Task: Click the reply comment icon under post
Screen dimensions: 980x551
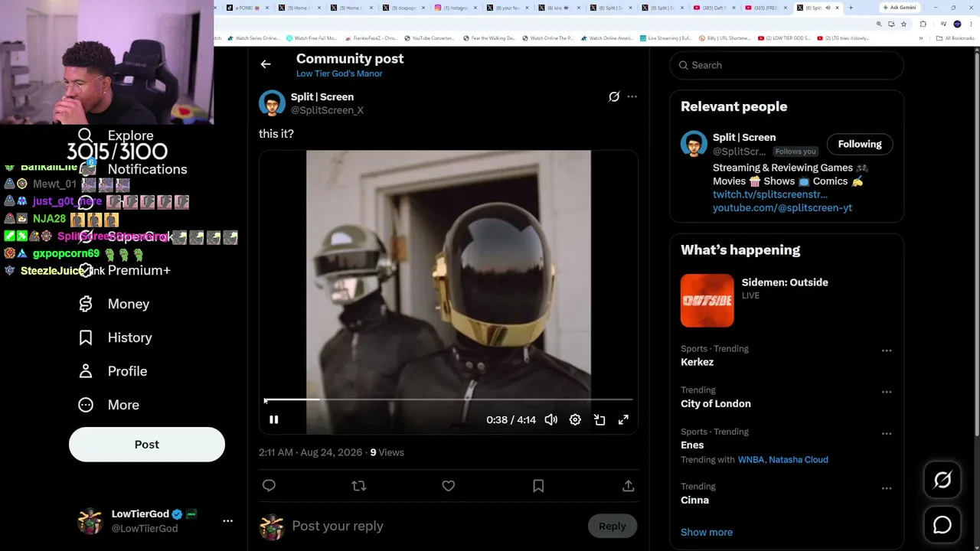Action: pos(269,486)
